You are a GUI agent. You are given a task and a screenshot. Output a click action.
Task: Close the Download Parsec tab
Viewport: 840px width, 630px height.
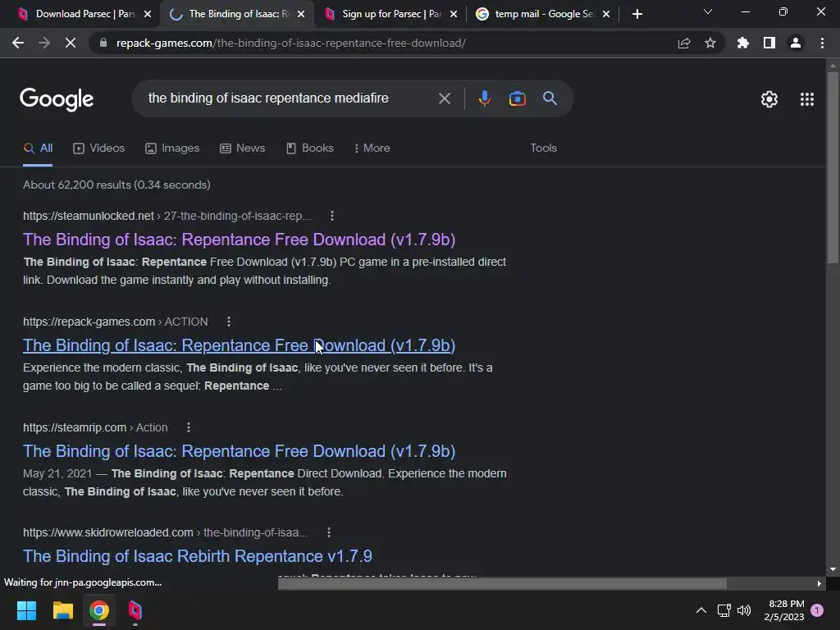148,14
